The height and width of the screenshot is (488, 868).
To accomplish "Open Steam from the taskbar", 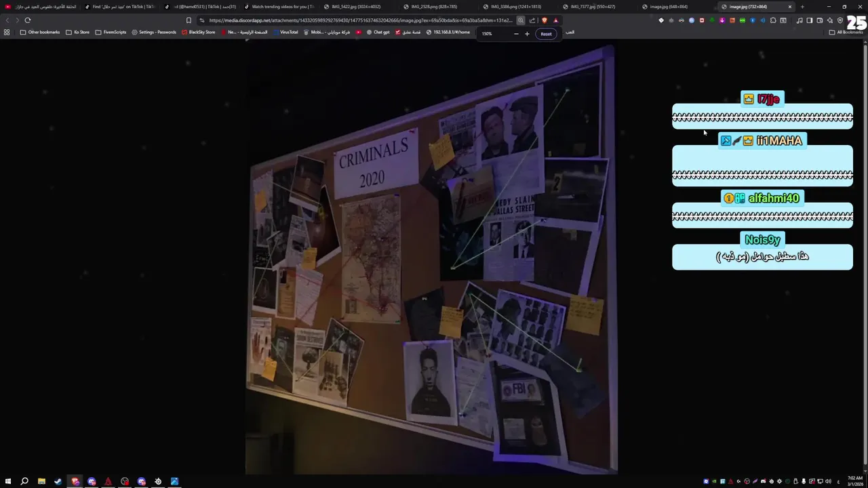I will (x=58, y=481).
